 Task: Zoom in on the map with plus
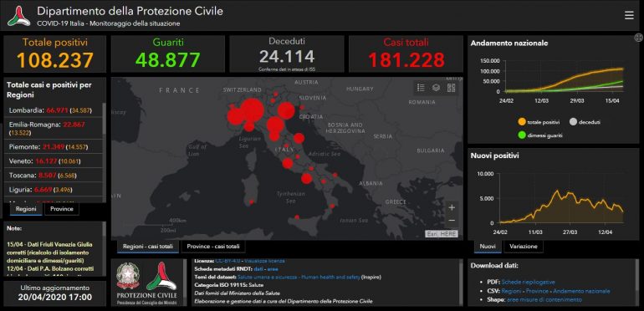[x=452, y=207]
